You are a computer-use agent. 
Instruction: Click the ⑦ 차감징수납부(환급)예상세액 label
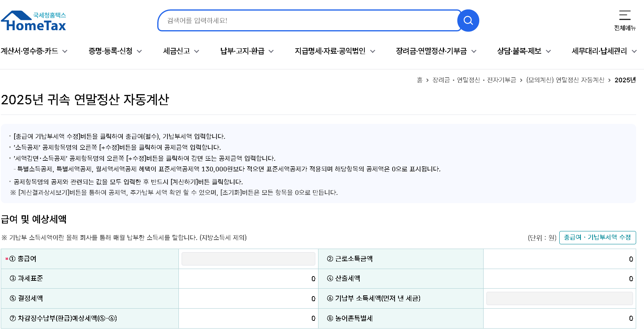(63, 318)
